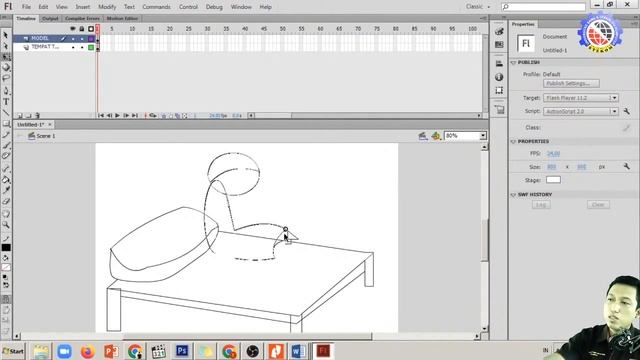Screen dimensions: 640x360
Task: Select the Hand tool
Action: (x=6, y=214)
